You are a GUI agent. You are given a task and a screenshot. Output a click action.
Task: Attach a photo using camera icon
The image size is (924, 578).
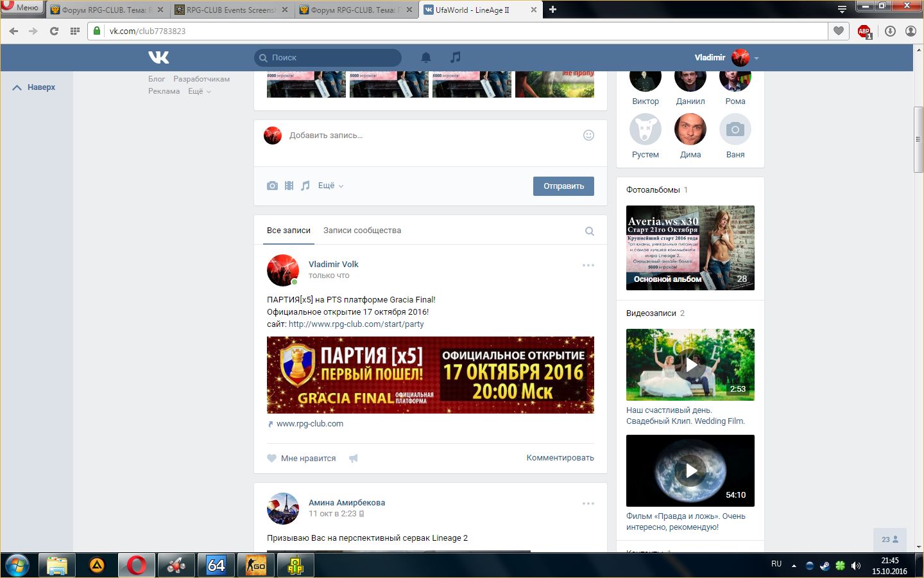[x=273, y=186]
